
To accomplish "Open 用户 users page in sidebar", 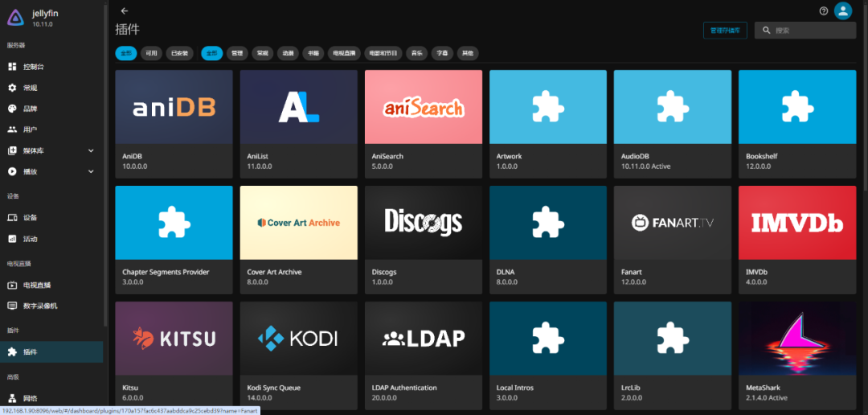I will coord(51,129).
